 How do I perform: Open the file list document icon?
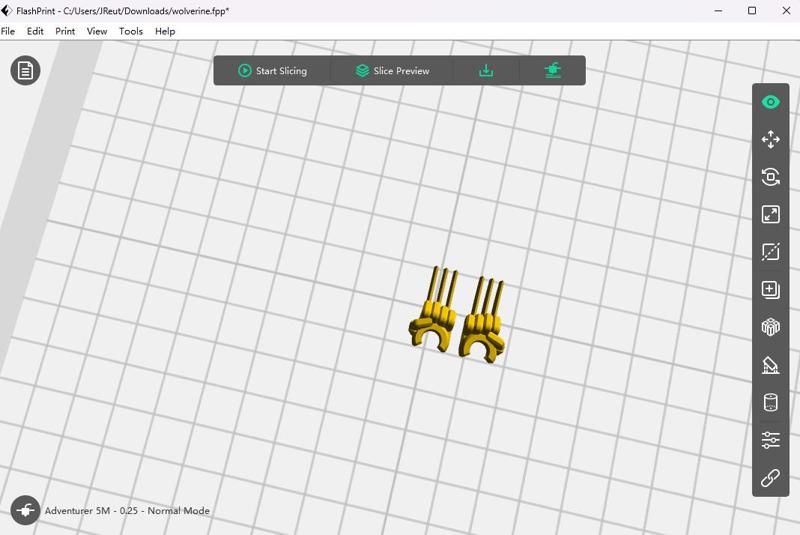click(x=25, y=70)
